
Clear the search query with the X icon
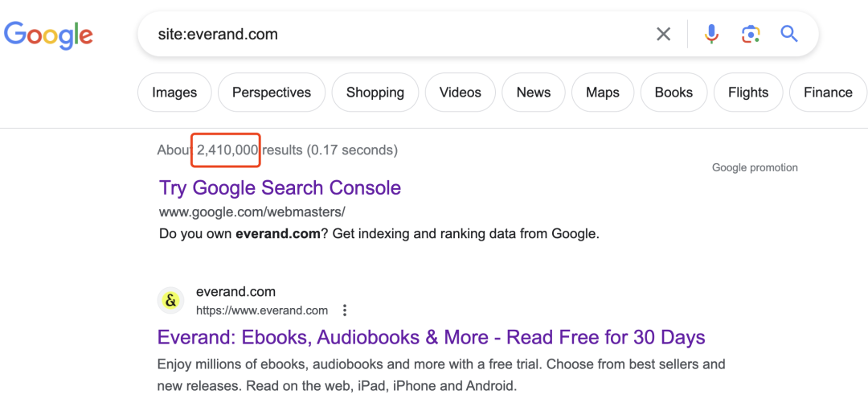coord(663,35)
